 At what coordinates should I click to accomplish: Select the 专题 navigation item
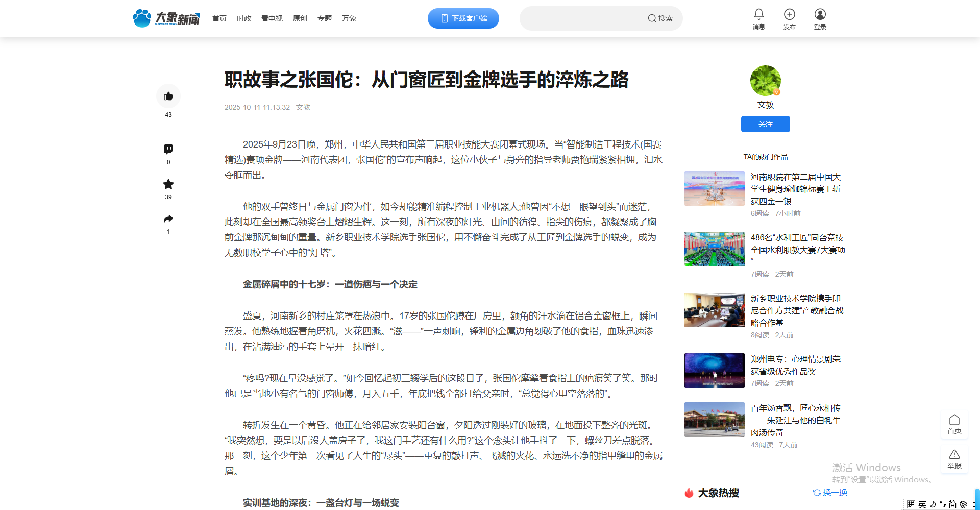pyautogui.click(x=325, y=18)
